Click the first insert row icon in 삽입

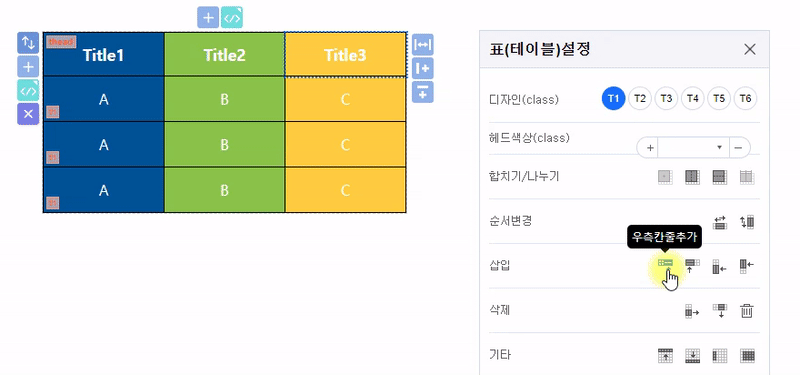pyautogui.click(x=665, y=263)
